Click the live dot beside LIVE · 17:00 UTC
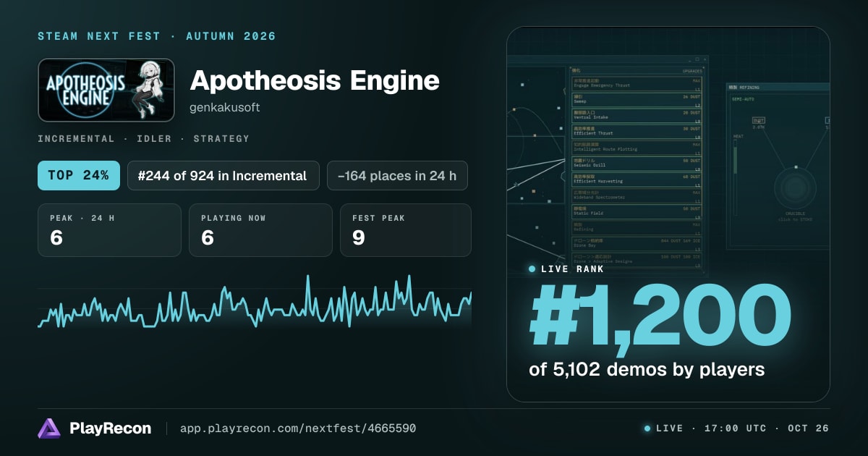This screenshot has width=868, height=456. pos(647,428)
